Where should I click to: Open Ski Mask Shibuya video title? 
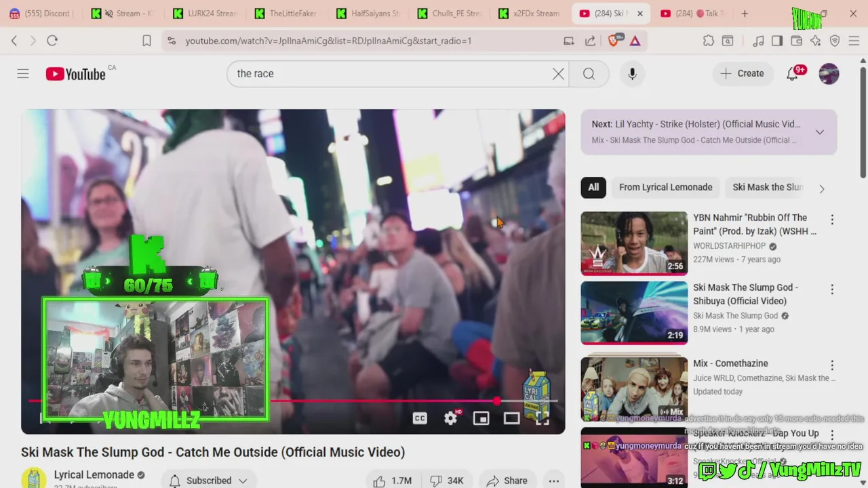[x=745, y=294]
